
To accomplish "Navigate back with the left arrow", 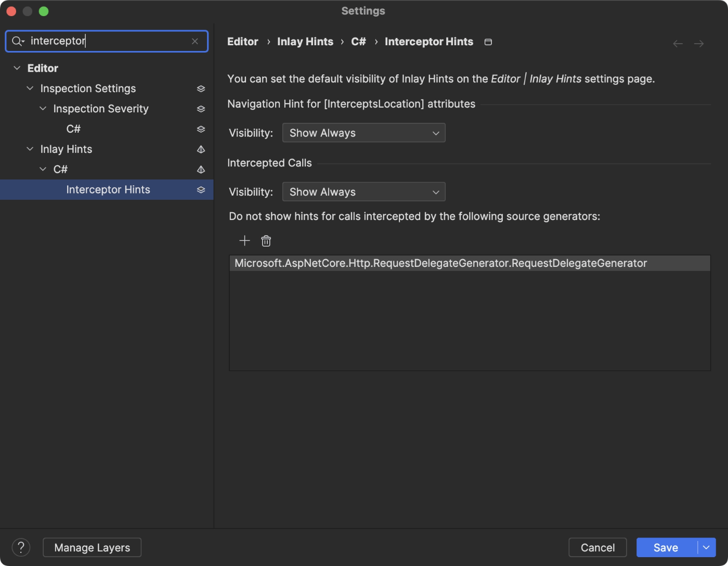I will click(x=678, y=44).
